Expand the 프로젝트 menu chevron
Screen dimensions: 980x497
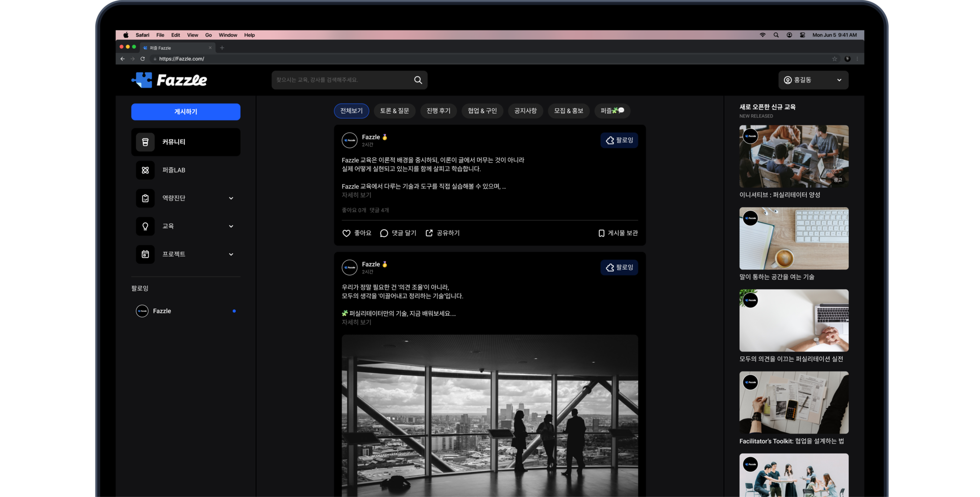[231, 254]
